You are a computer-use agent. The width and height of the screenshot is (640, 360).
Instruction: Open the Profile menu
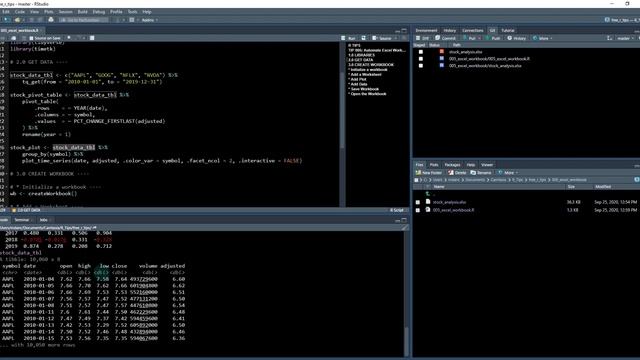pos(116,12)
